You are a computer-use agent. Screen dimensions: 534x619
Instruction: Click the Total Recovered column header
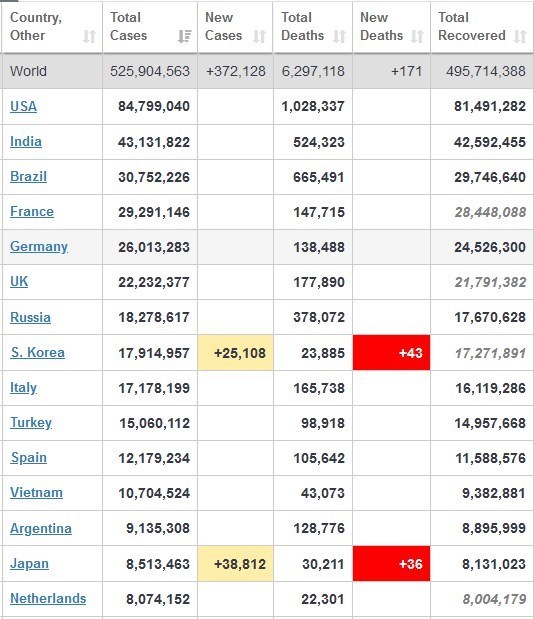[482, 26]
